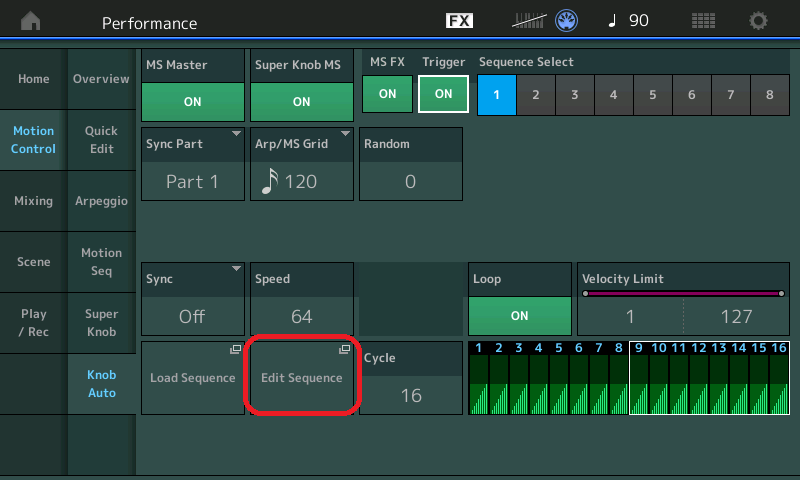
Task: Open the Edit Sequence button
Action: (302, 378)
